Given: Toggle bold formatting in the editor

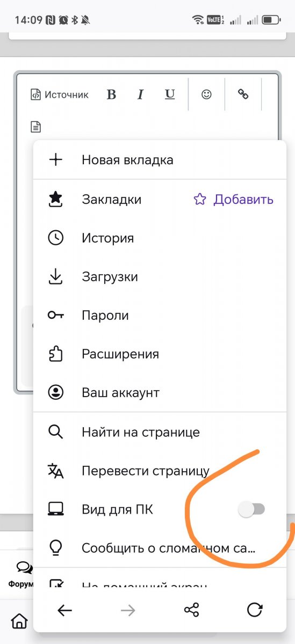Looking at the screenshot, I should coord(111,95).
